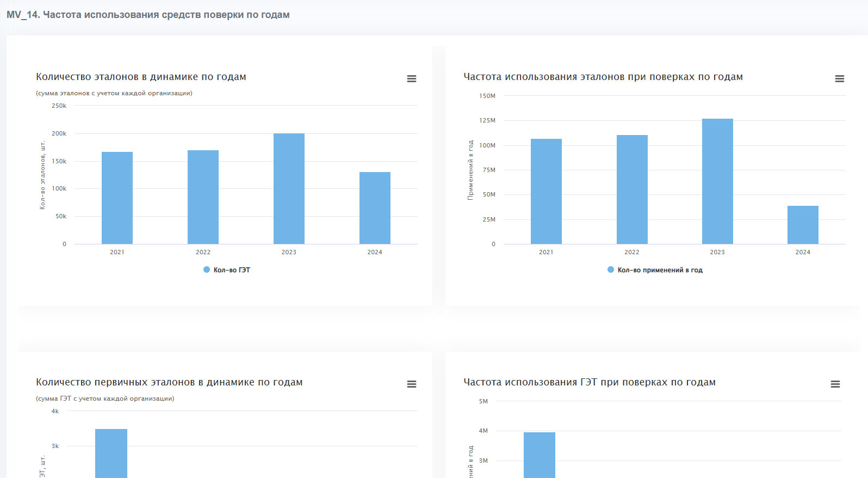Click the title 'Количество первичных эталонов в динамике по годам'
Viewport: 868px width, 478px height.
pyautogui.click(x=169, y=382)
